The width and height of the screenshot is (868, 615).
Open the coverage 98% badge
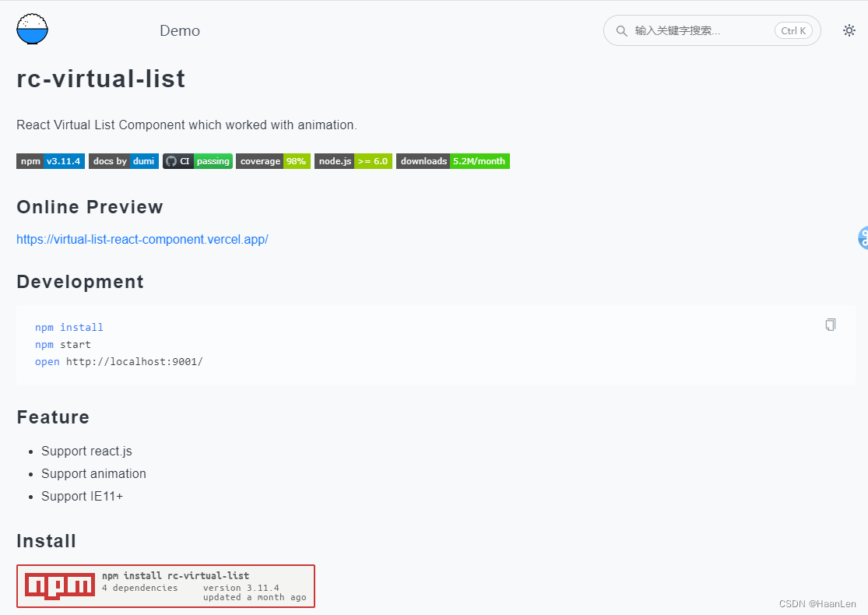[x=273, y=161]
